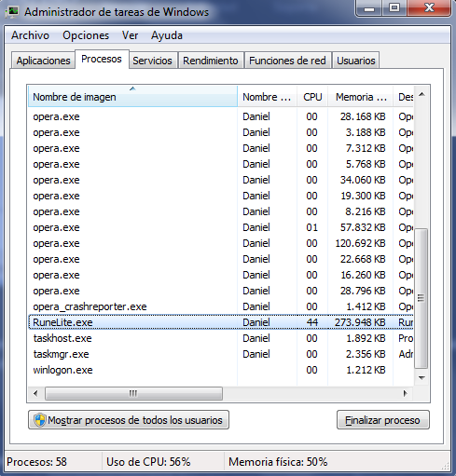Click the 273.948 KB memory value
The image size is (456, 476).
click(360, 322)
